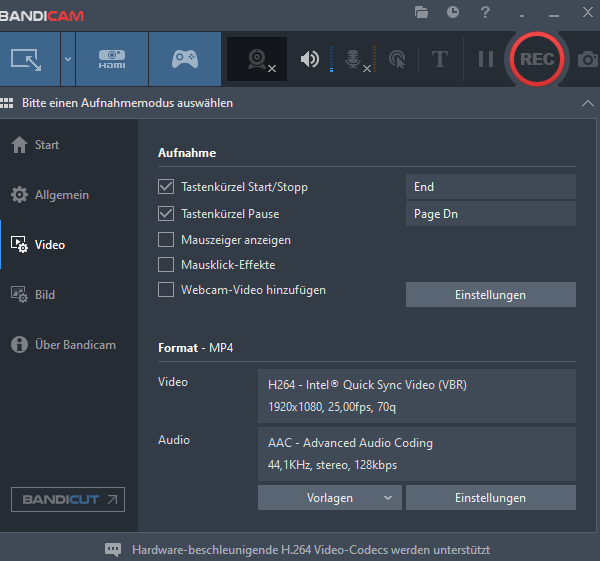Open Format Einstellungen button
Viewport: 600px width, 561px height.
tap(491, 497)
